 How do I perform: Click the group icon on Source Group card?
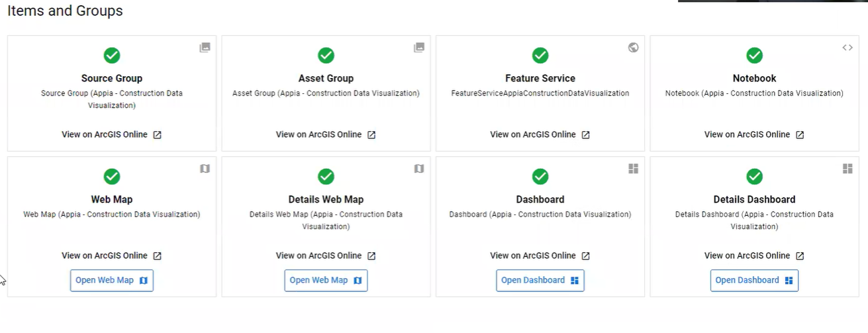click(205, 48)
